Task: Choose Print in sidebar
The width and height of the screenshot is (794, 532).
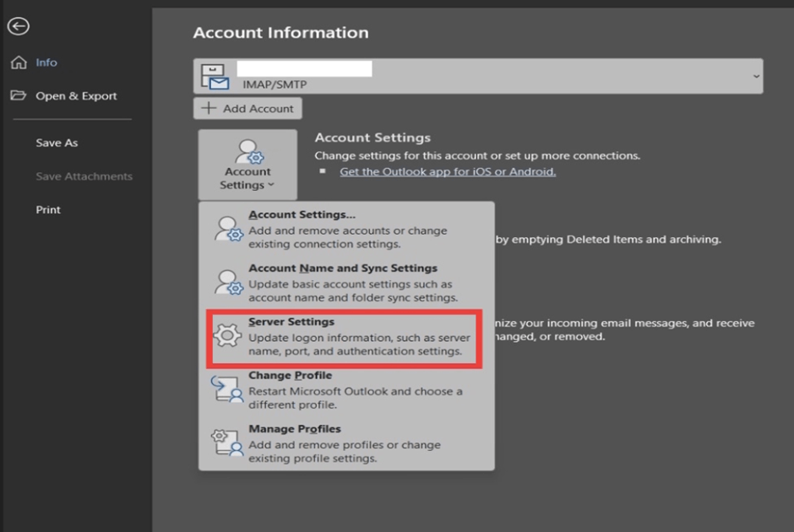Action: click(48, 209)
